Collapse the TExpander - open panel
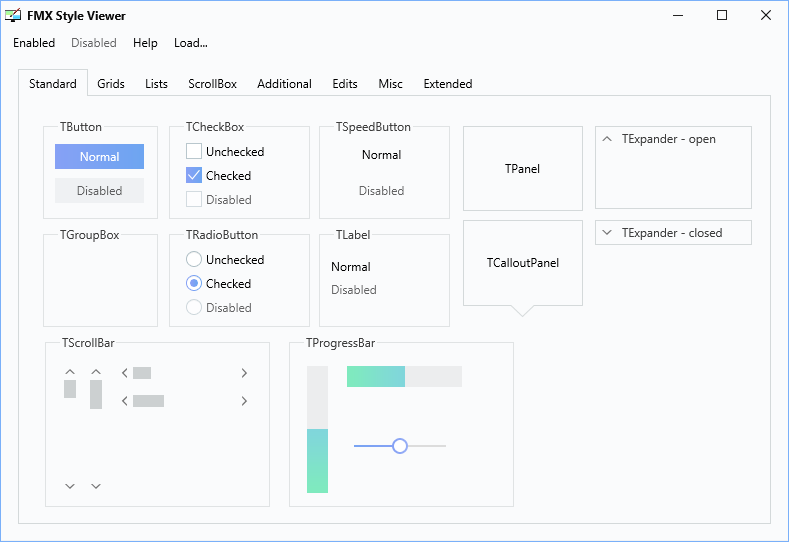 [x=607, y=139]
